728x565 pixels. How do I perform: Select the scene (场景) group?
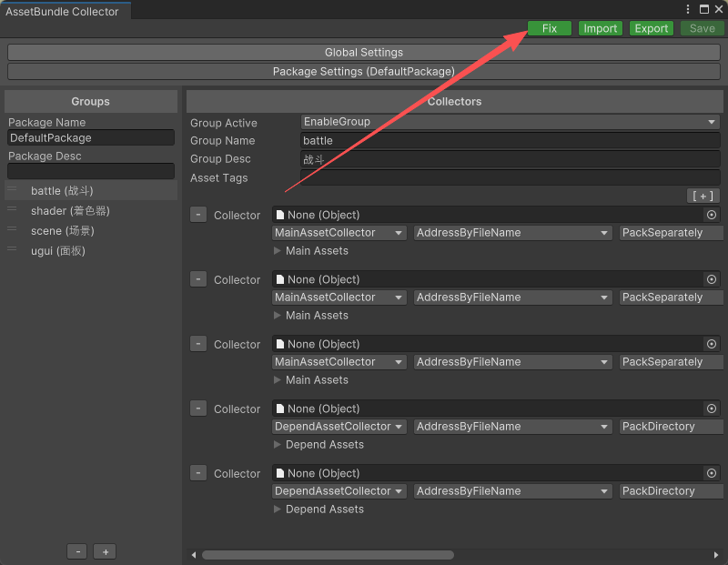click(91, 231)
